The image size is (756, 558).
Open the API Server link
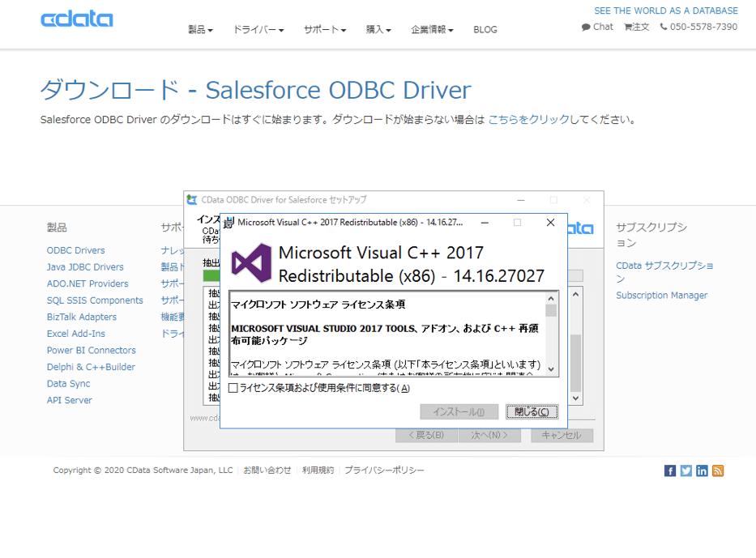pyautogui.click(x=69, y=400)
